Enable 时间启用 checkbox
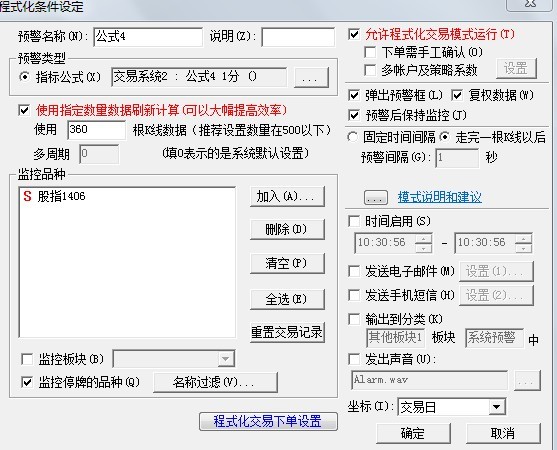This screenshot has width=557, height=450. [354, 221]
